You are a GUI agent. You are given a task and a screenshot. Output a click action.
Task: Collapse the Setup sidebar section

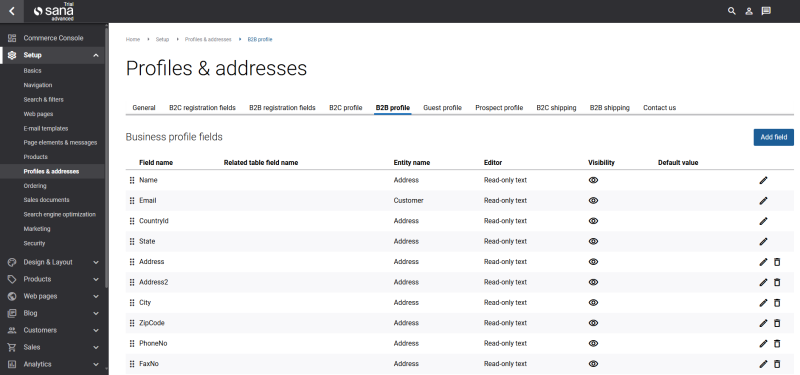click(x=95, y=55)
